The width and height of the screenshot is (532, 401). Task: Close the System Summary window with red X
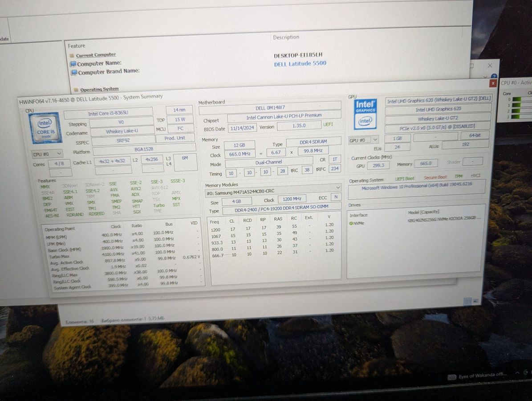coord(493,83)
